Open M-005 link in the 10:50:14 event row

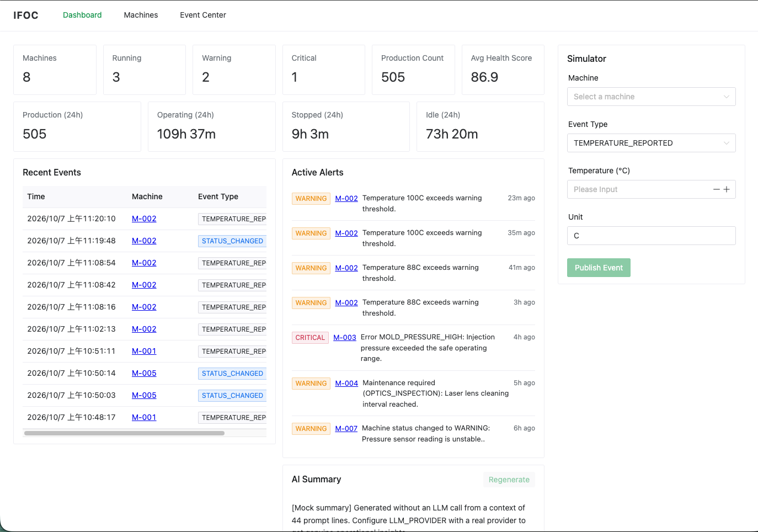[144, 373]
